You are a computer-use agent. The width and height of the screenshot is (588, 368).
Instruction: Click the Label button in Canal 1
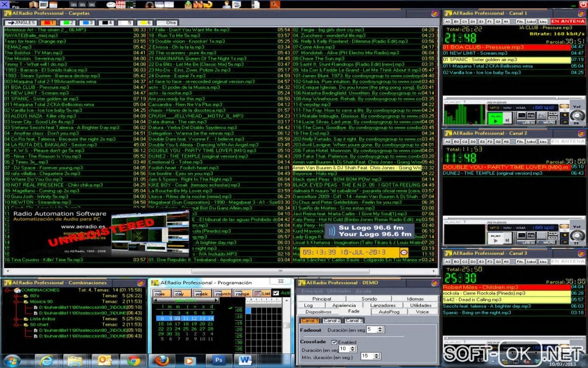click(x=532, y=22)
